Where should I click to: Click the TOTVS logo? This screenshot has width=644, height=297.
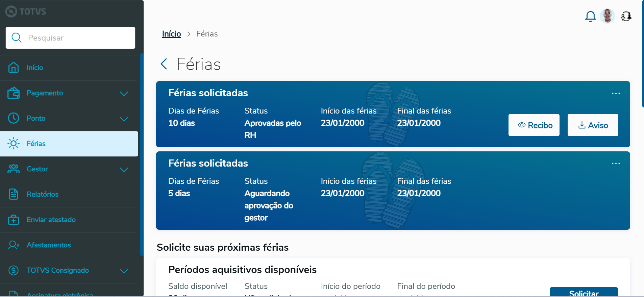(x=26, y=11)
